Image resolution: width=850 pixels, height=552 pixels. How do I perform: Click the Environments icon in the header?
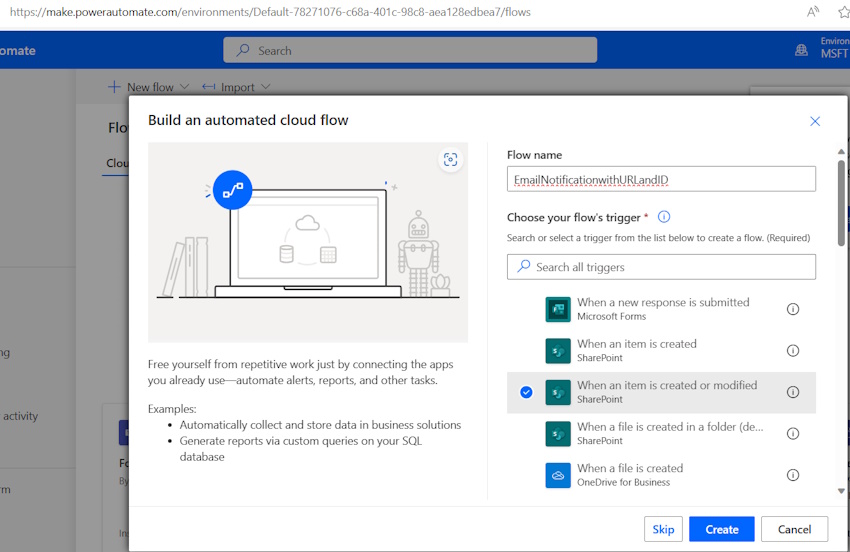coord(801,50)
